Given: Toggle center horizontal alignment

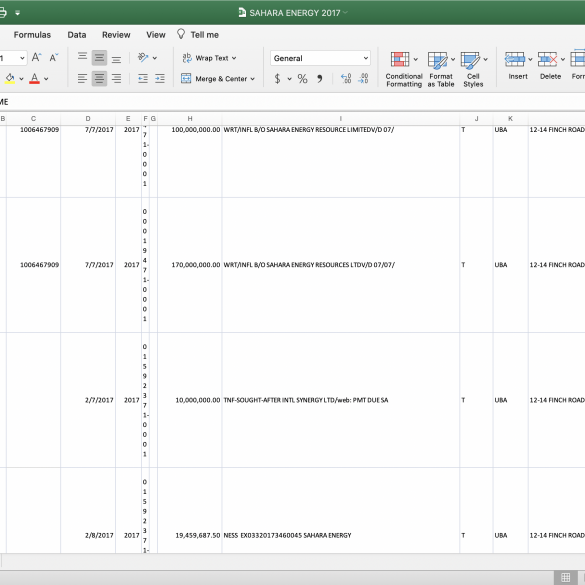Looking at the screenshot, I should tap(99, 78).
